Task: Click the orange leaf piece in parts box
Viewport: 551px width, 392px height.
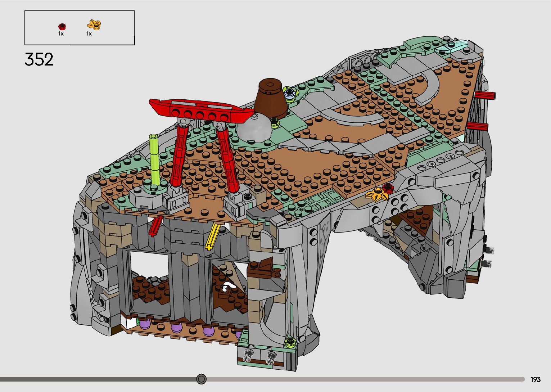Action: click(x=94, y=24)
